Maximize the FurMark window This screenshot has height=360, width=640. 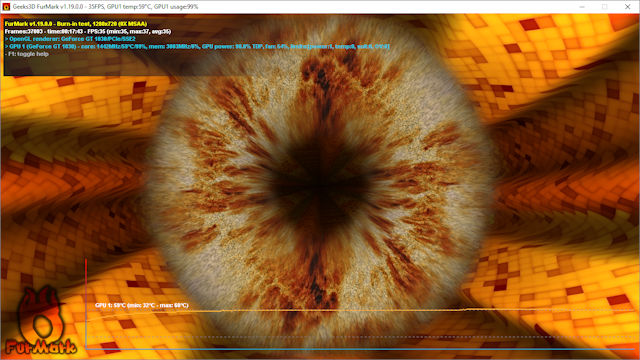[604, 7]
